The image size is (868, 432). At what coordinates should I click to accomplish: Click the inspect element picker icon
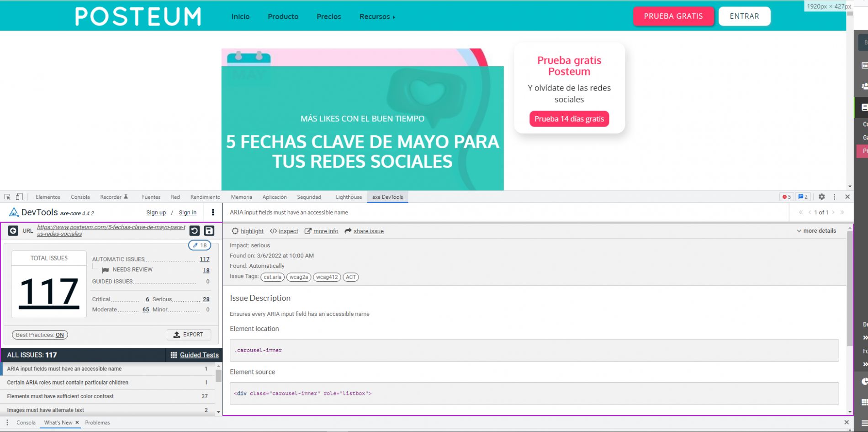[x=7, y=197]
